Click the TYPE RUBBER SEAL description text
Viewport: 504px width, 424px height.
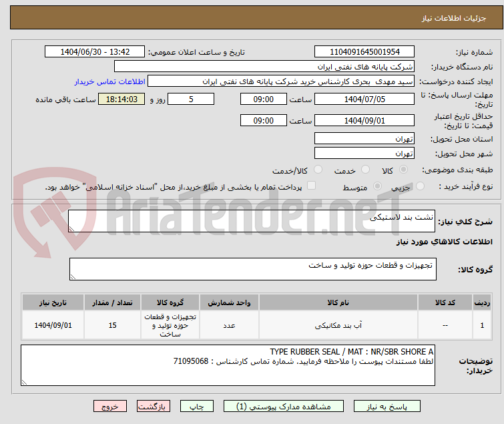[x=352, y=352]
